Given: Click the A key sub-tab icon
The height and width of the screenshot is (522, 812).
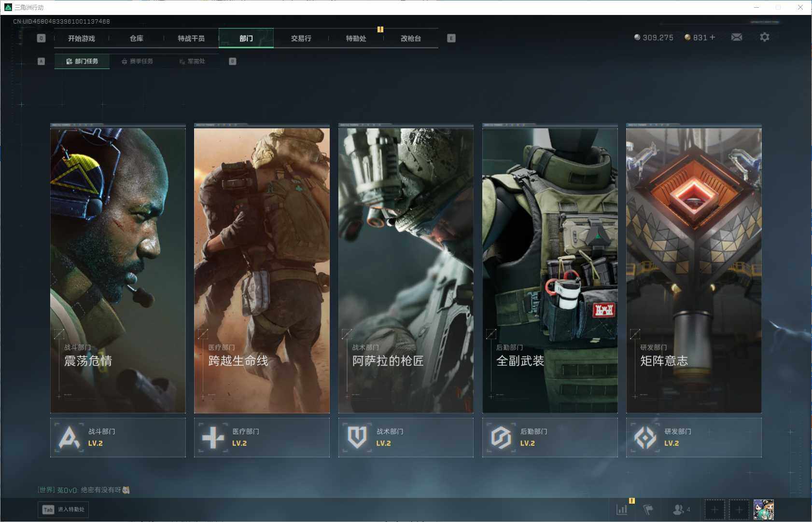Looking at the screenshot, I should [41, 61].
